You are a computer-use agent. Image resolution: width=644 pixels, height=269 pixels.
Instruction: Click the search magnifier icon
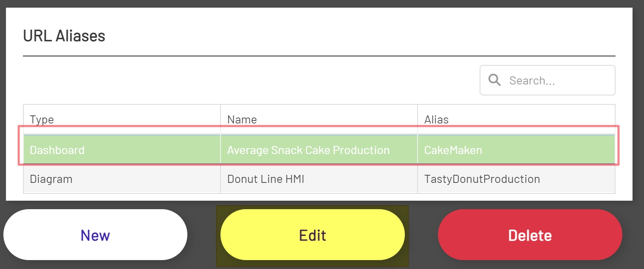pyautogui.click(x=494, y=80)
